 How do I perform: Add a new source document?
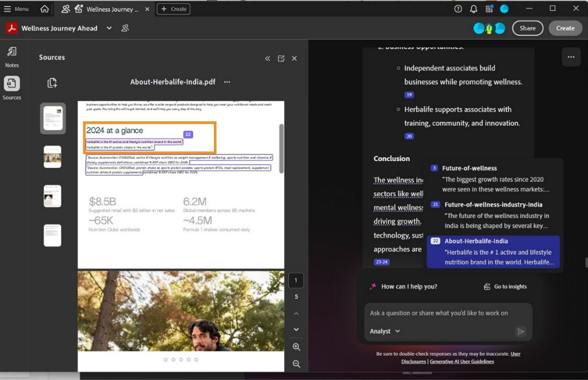52,83
